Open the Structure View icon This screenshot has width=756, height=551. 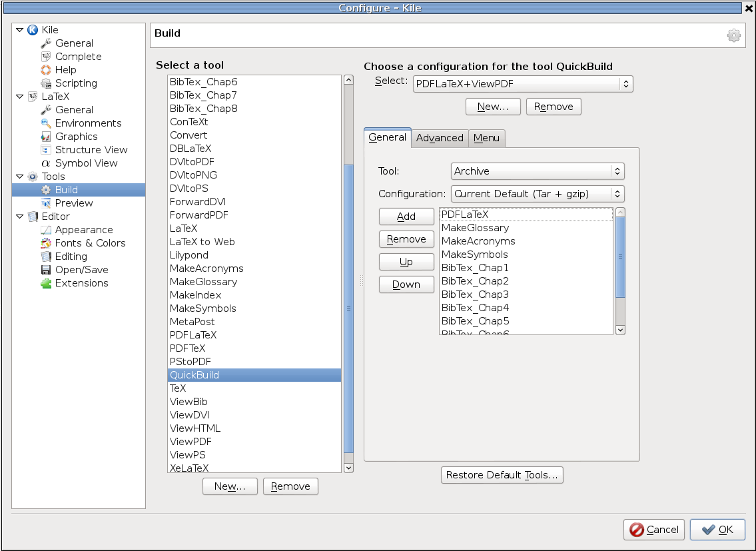tap(46, 149)
